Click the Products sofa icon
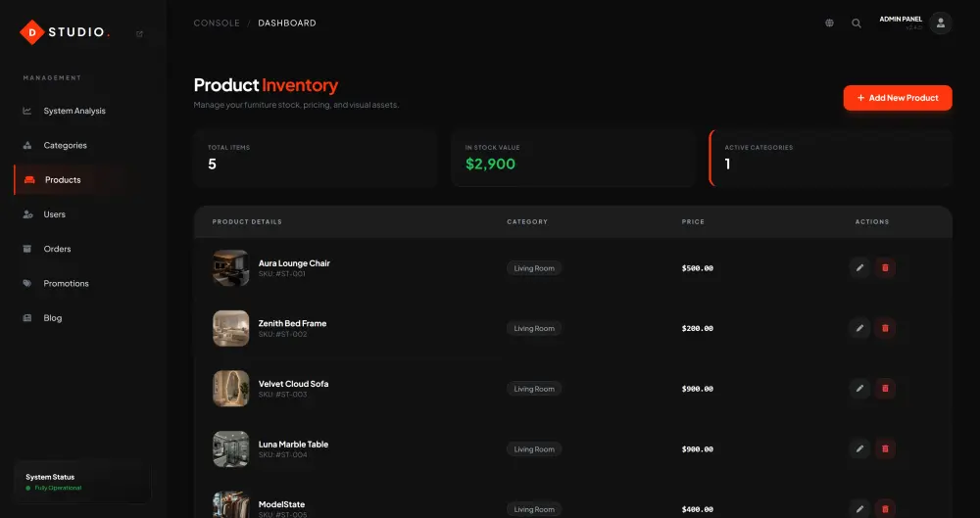 coord(29,180)
